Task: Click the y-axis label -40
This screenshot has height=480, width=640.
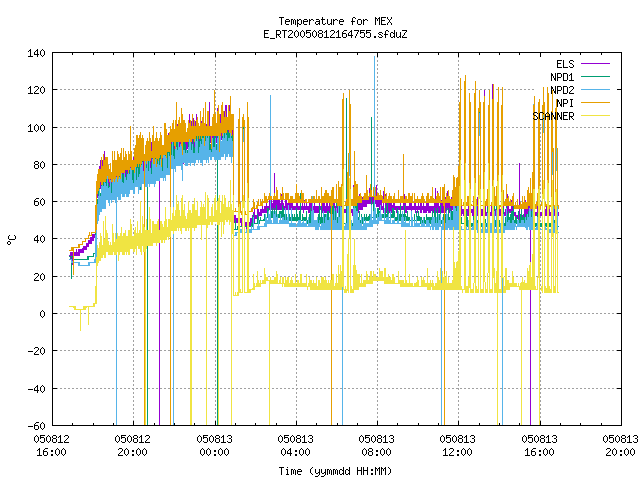Action: [x=36, y=389]
